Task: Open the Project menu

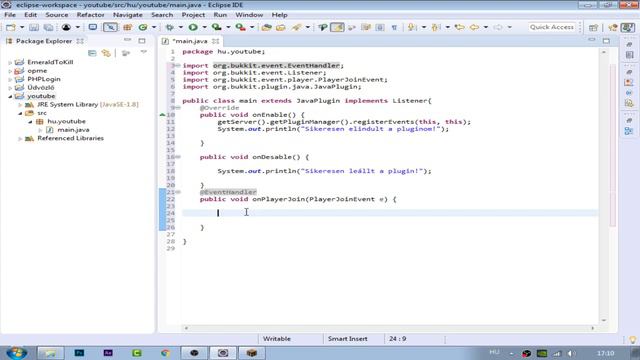Action: [x=193, y=15]
